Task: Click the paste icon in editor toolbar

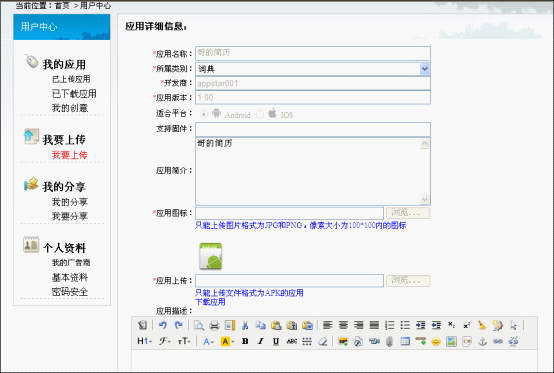Action: point(276,325)
